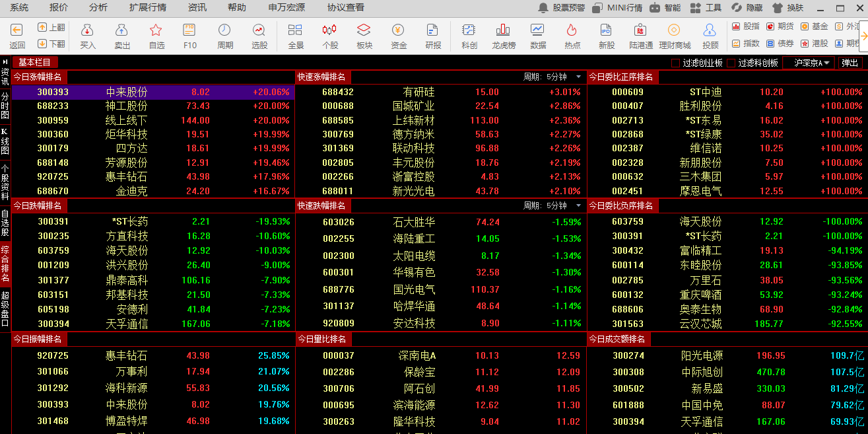The image size is (868, 434).
Task: Enable the 过滤创业板 checkbox
Action: (675, 63)
